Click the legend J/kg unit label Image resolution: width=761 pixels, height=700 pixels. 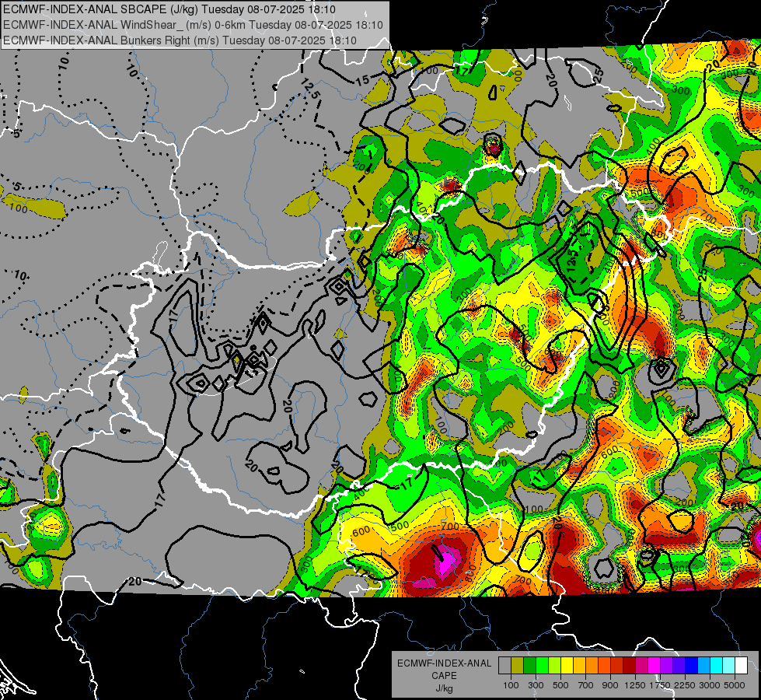(444, 688)
